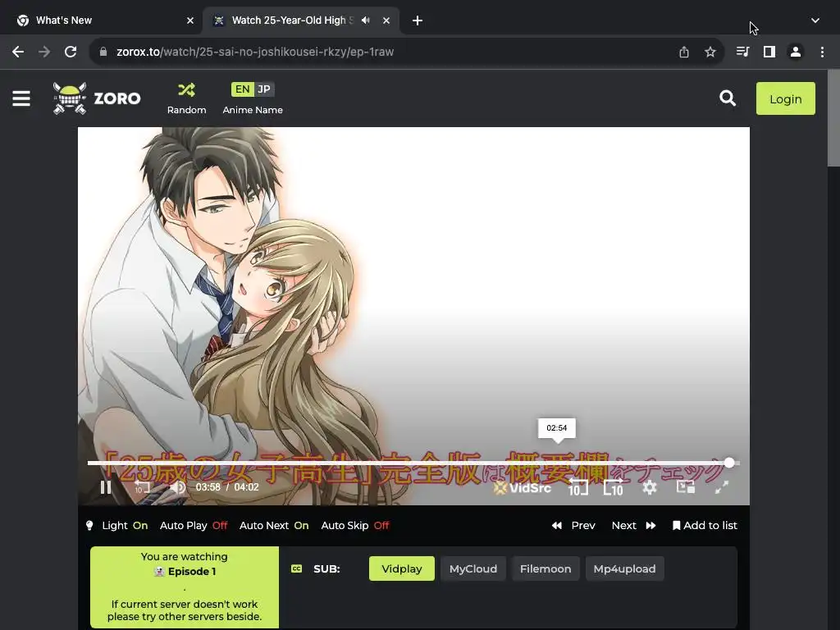Click the ZORO site name text

click(x=117, y=98)
